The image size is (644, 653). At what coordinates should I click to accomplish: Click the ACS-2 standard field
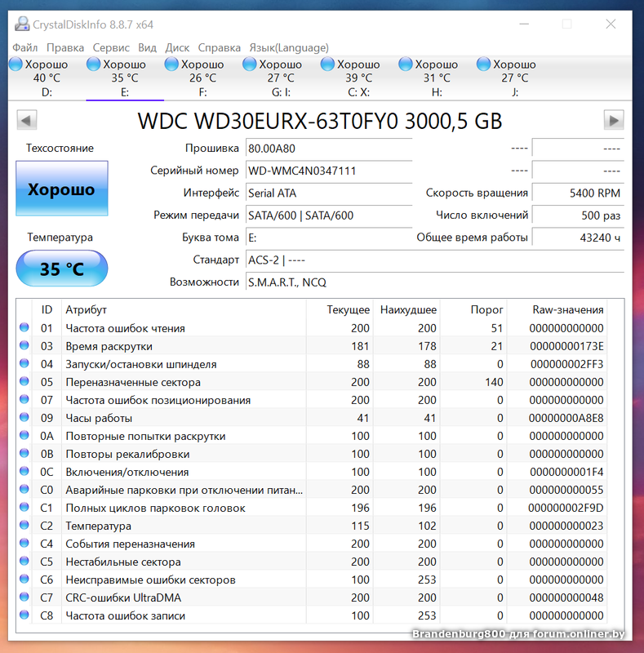coord(435,260)
